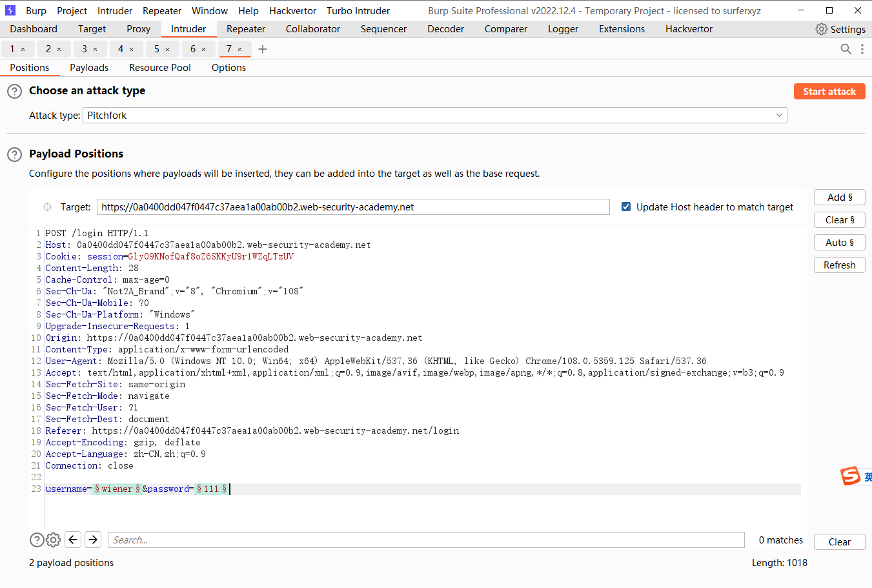Viewport: 872px width, 588px height.
Task: Open the Repeater menu
Action: coord(162,11)
